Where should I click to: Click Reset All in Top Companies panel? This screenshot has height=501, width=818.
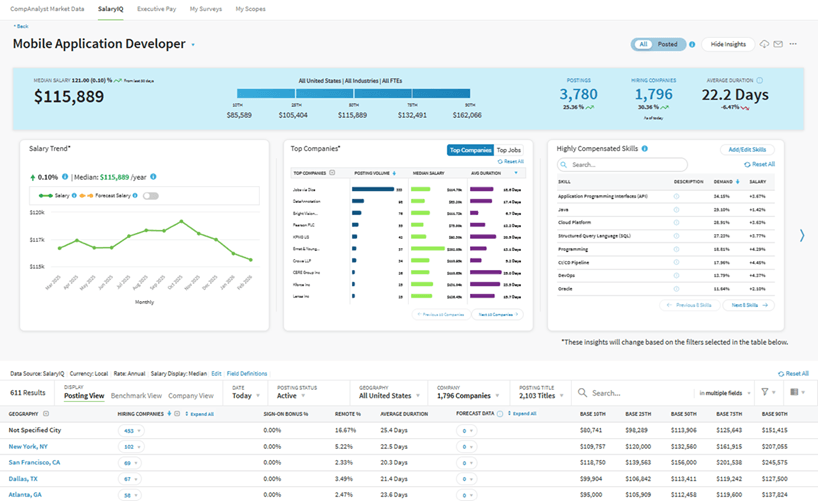click(511, 162)
